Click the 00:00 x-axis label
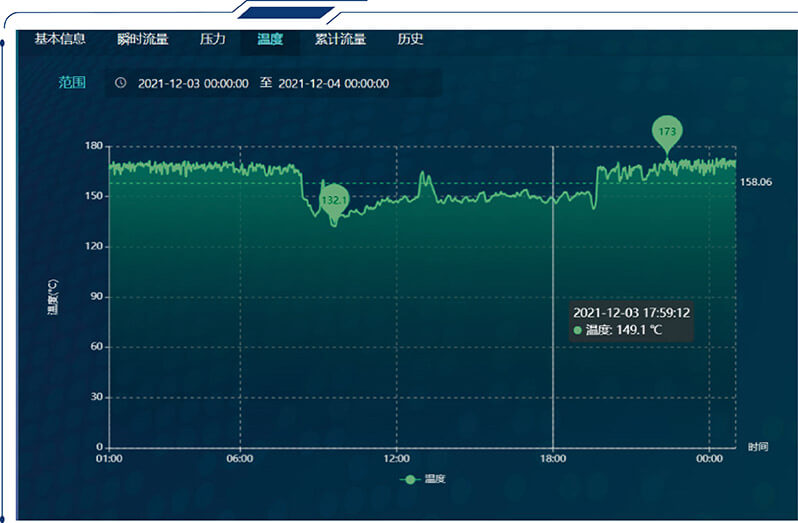 tap(709, 459)
